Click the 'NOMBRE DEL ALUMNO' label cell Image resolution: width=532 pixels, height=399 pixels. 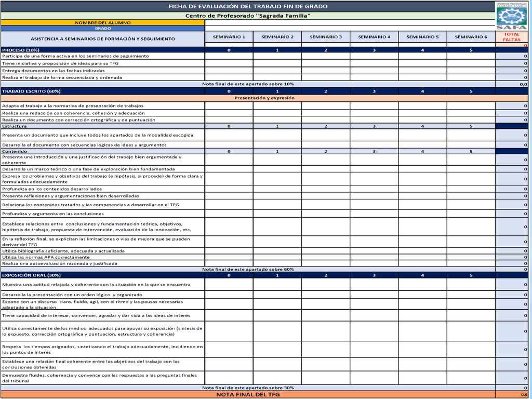(x=102, y=22)
